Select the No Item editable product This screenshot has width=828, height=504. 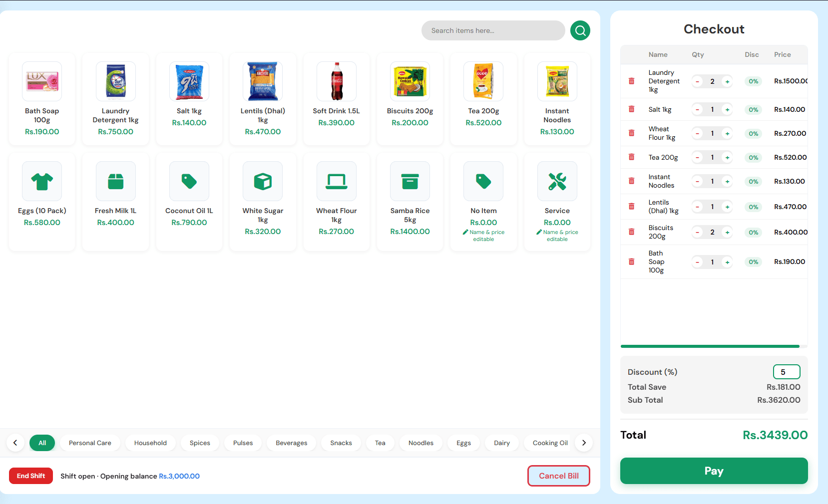483,202
